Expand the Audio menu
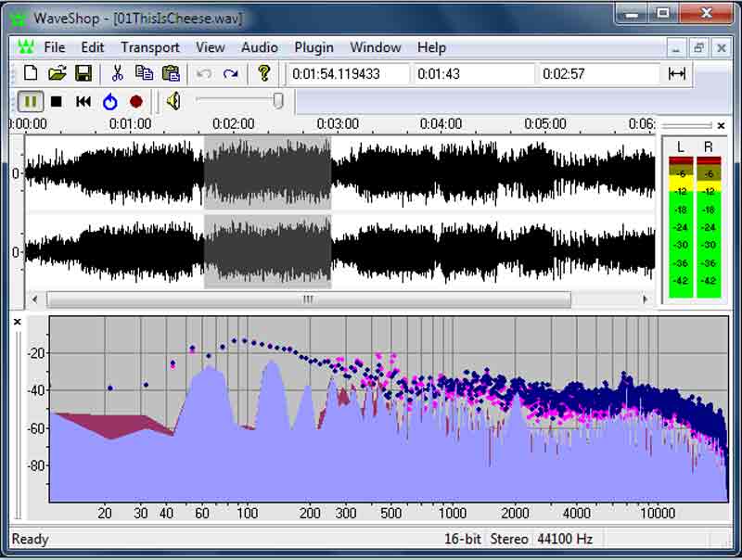This screenshot has width=742, height=560. tap(260, 47)
